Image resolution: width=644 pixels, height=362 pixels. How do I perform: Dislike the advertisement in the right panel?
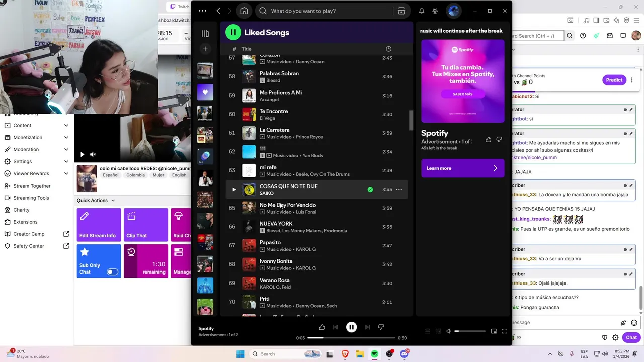[499, 139]
